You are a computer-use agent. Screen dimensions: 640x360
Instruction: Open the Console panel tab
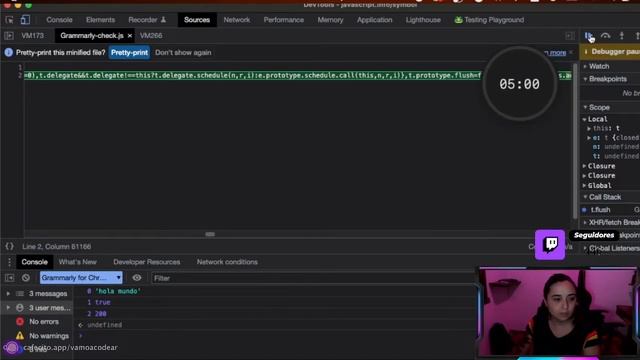click(x=59, y=20)
